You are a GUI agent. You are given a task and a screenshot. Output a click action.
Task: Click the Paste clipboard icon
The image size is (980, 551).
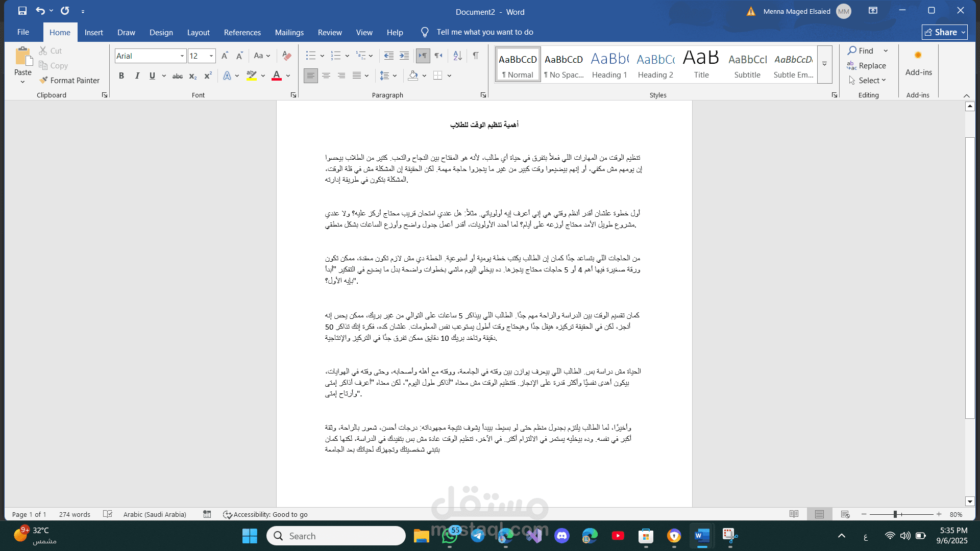tap(23, 56)
